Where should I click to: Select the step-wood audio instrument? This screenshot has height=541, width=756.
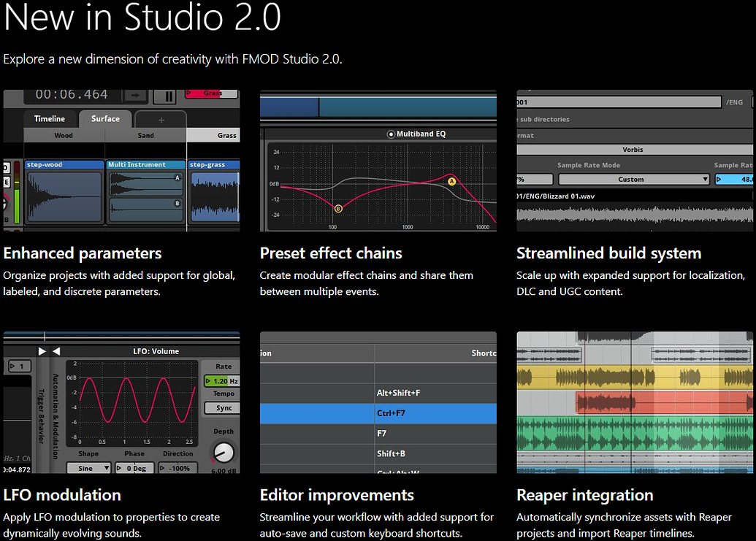[64, 192]
